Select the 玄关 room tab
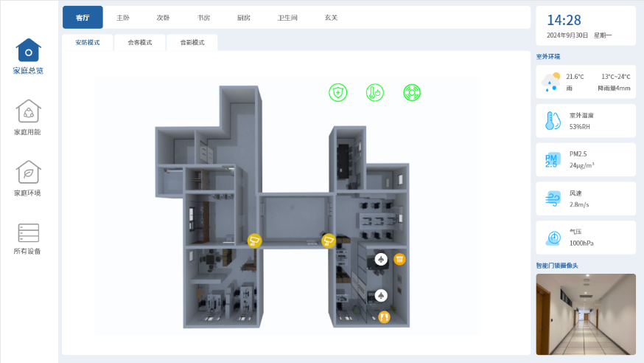Image resolution: width=644 pixels, height=363 pixels. (331, 18)
